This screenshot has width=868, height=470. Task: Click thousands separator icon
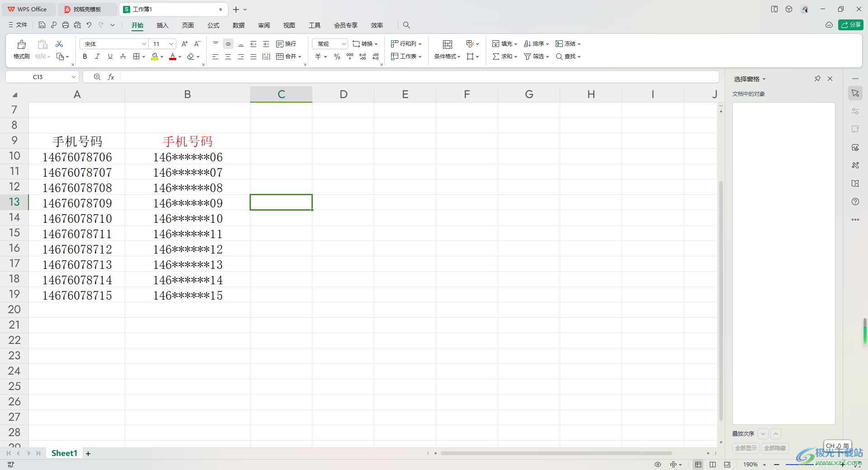350,56
